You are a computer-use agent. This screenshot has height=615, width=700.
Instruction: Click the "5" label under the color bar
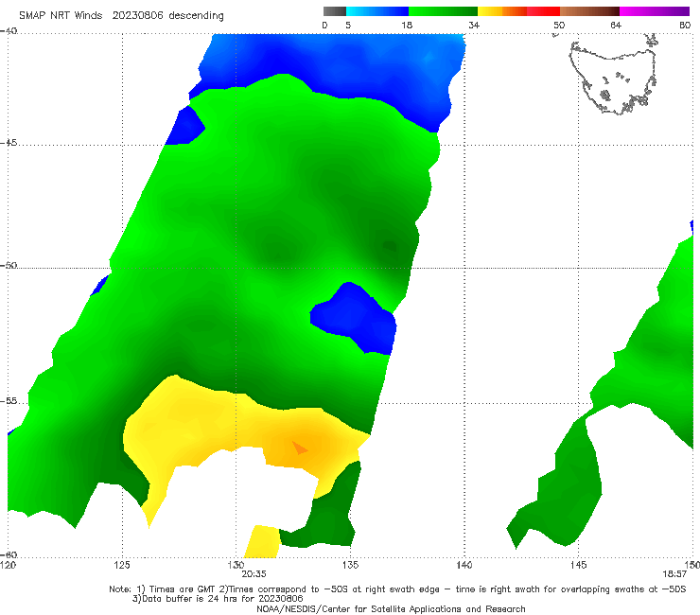(x=348, y=25)
